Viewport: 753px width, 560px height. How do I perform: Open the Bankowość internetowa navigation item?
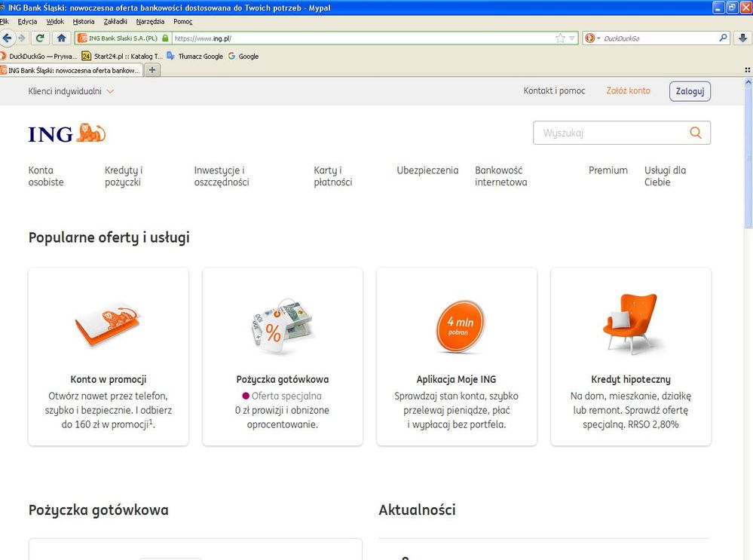[501, 176]
